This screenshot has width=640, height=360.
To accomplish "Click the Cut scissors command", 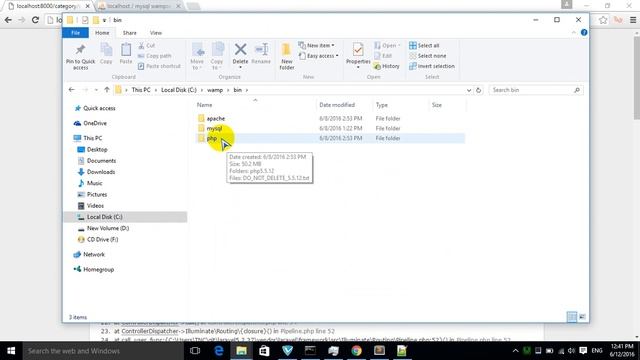I will [147, 46].
